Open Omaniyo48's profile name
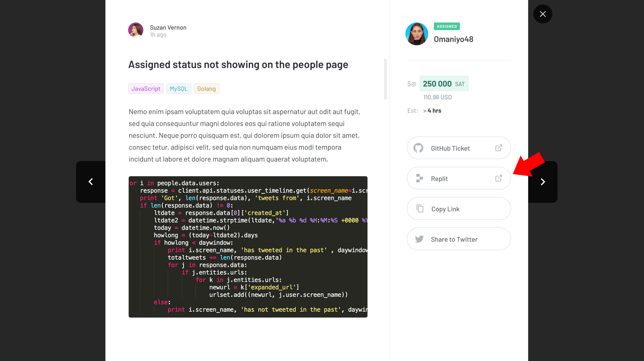644x361 pixels. [x=453, y=39]
